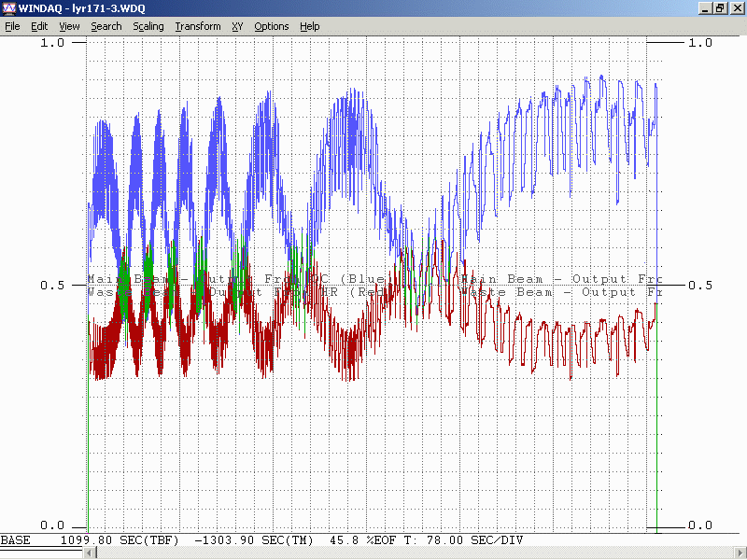
Task: Open the XY menu
Action: point(237,26)
